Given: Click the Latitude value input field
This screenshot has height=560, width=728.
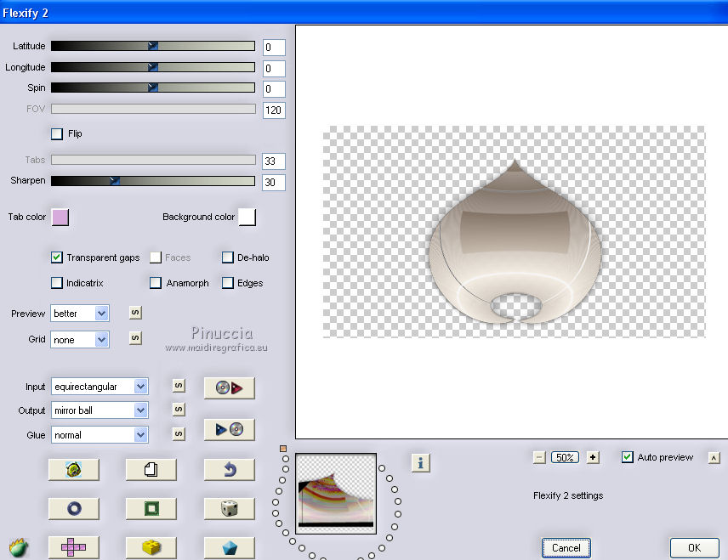Looking at the screenshot, I should click(x=274, y=47).
